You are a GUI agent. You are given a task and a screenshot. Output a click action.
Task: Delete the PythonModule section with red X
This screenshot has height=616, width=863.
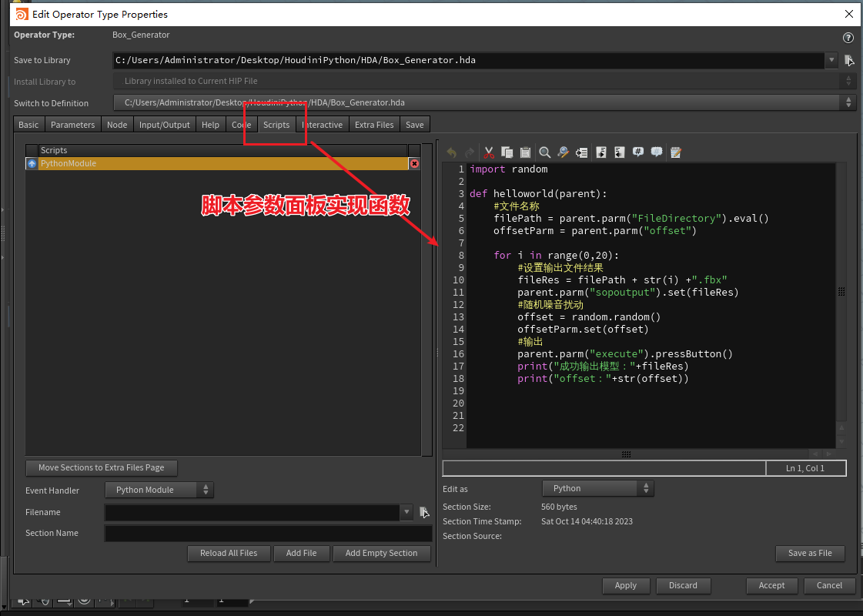click(x=414, y=164)
